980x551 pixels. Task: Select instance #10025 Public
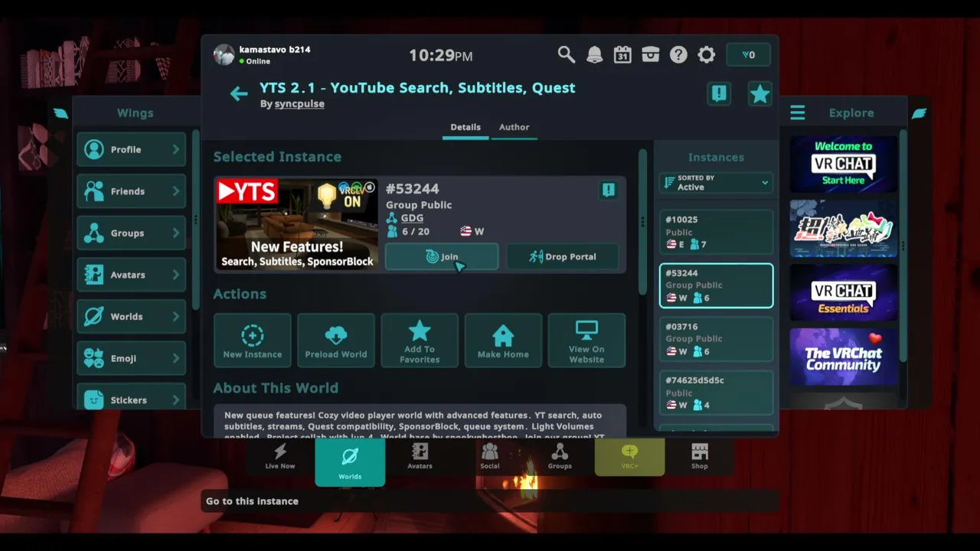[716, 232]
